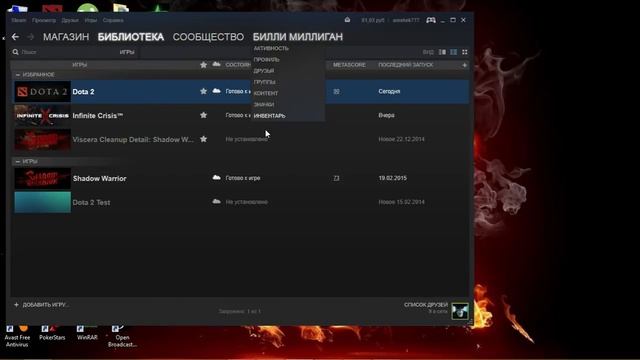Select the Dota 2 Test row
This screenshot has height=360, width=640.
[241, 202]
